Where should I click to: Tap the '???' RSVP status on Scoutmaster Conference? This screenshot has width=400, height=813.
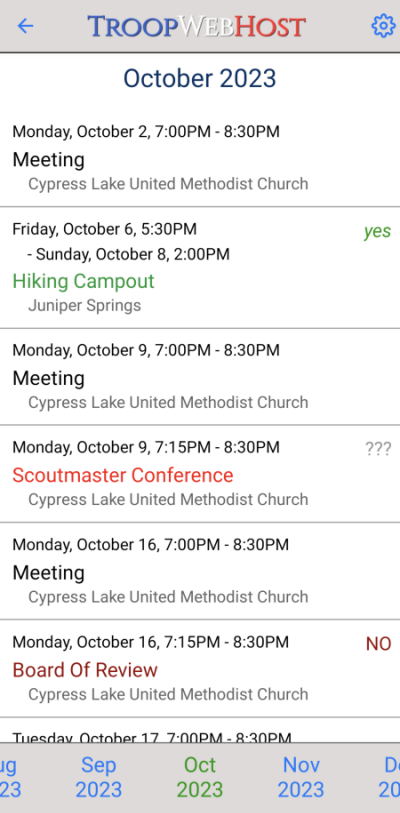pyautogui.click(x=378, y=448)
